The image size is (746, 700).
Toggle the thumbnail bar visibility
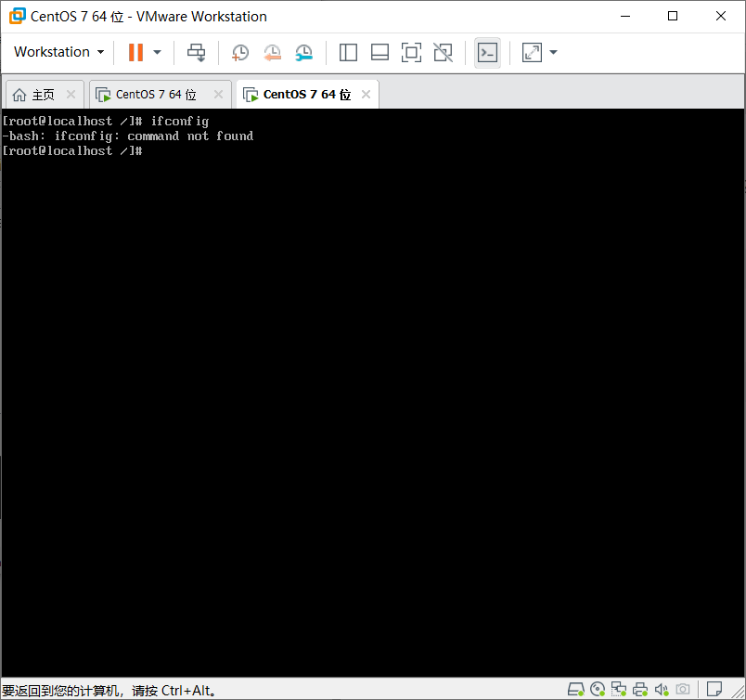point(379,52)
